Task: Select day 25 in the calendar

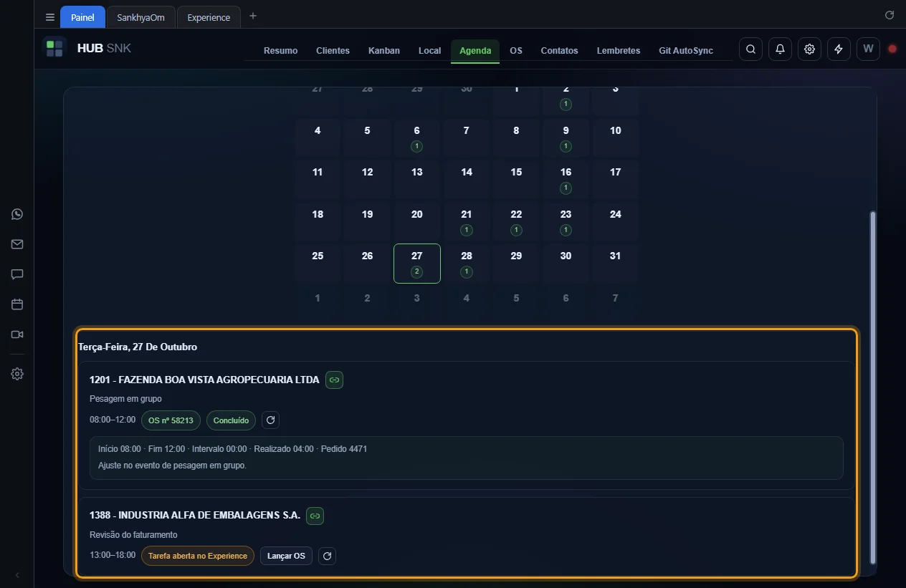Action: coord(318,264)
